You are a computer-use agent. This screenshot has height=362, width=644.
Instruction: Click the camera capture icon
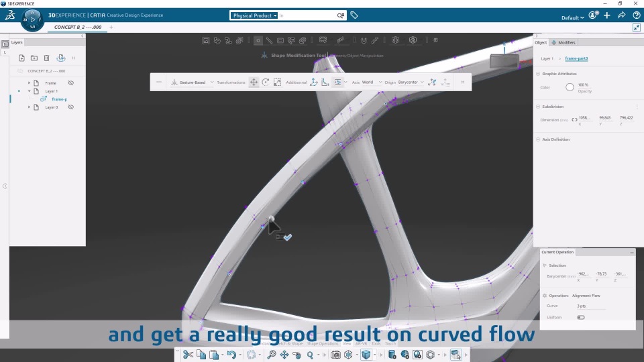tap(335, 355)
